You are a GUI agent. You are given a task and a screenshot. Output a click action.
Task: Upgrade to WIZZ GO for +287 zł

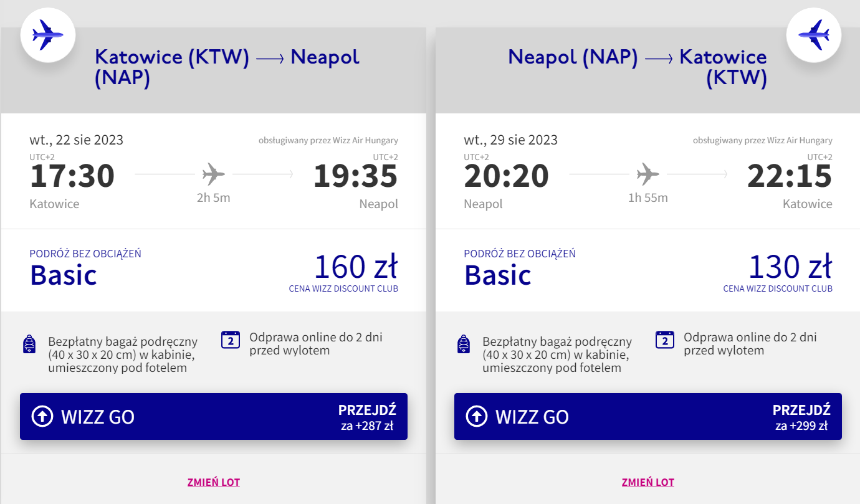[x=214, y=416]
